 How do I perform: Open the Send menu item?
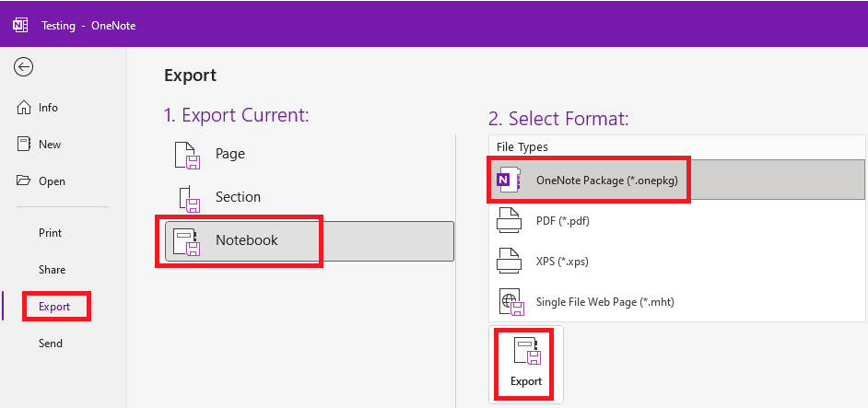tap(51, 344)
